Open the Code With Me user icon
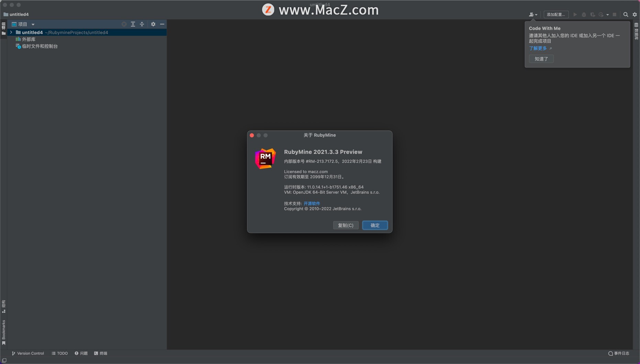The image size is (640, 364). click(x=533, y=14)
